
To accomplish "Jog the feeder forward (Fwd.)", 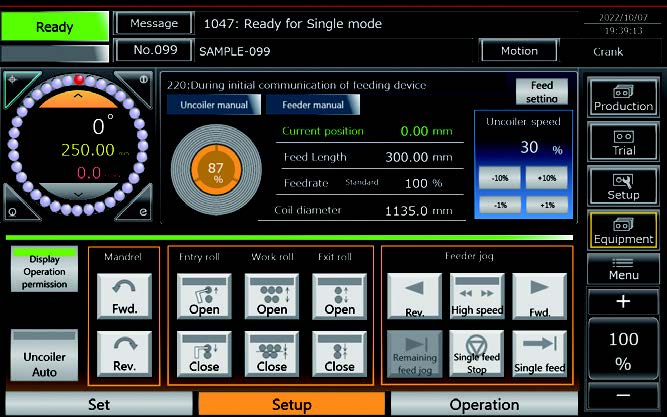I will coord(539,296).
